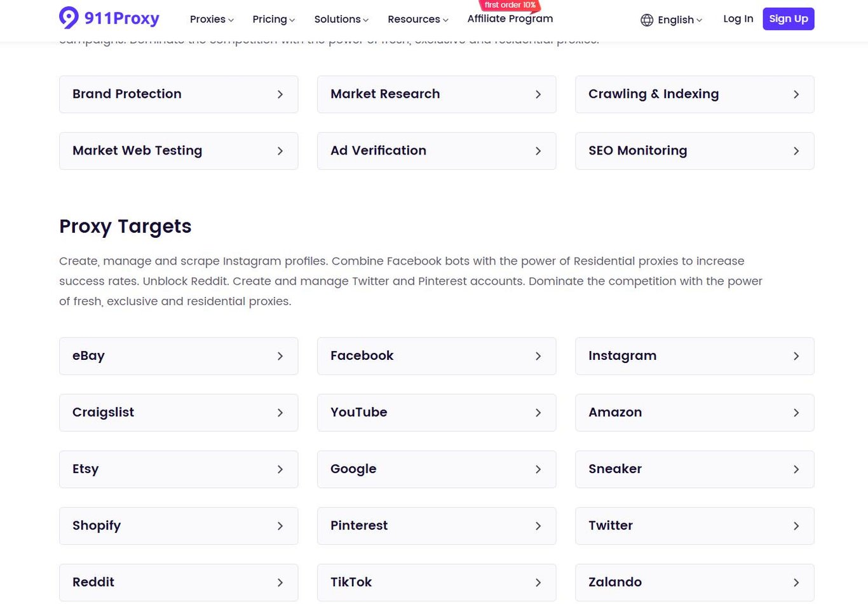
Task: Open the SEO Monitoring card
Action: (695, 151)
